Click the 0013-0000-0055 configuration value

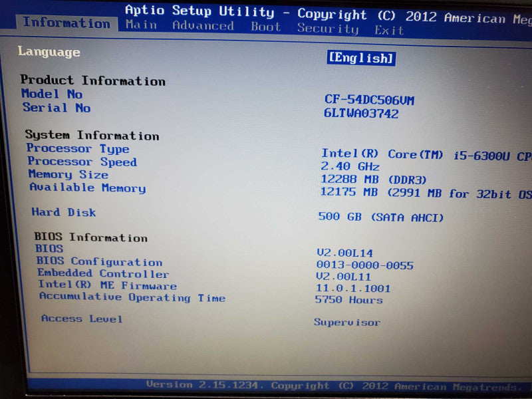point(364,265)
